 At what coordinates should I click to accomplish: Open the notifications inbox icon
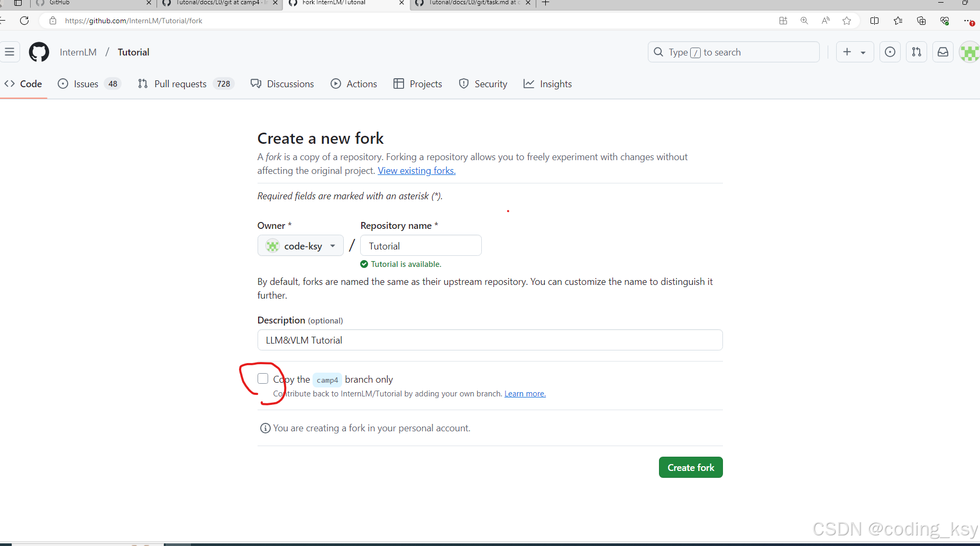[943, 52]
